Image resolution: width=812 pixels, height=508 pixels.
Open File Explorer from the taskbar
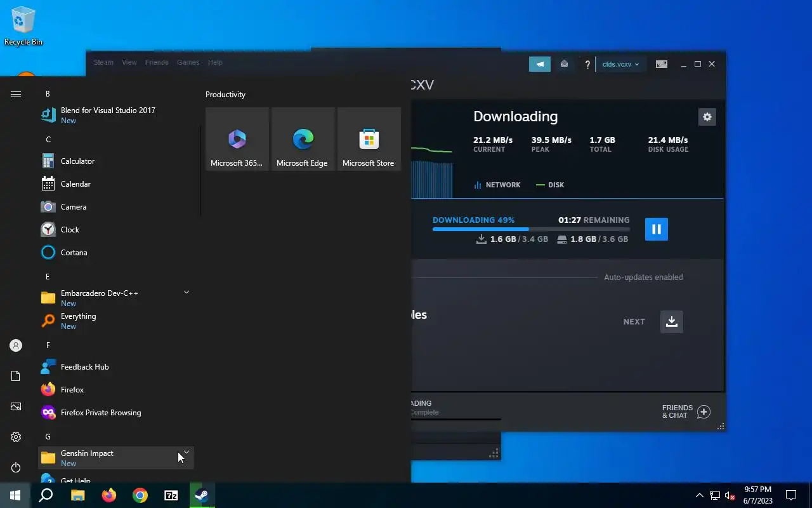tap(77, 495)
